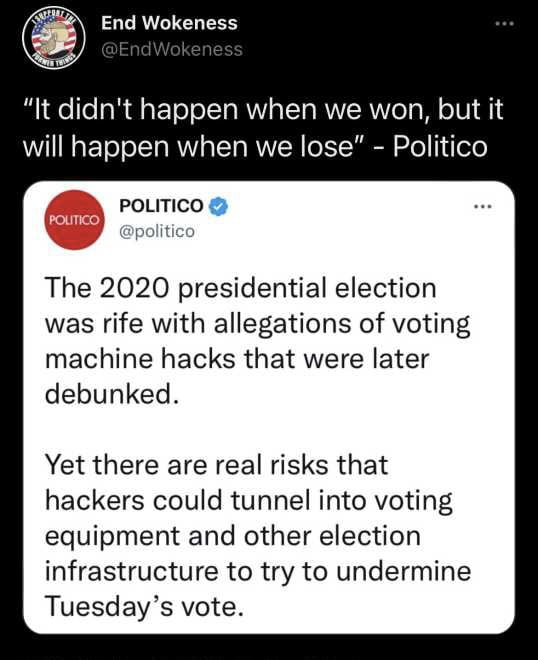Click the POLITICO display name
Viewport: 538px width, 660px height.
click(161, 206)
